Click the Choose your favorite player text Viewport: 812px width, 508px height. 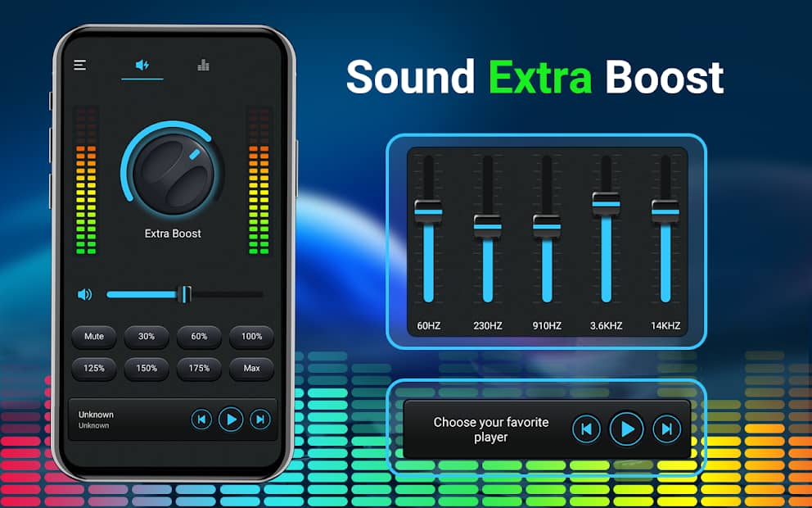491,429
